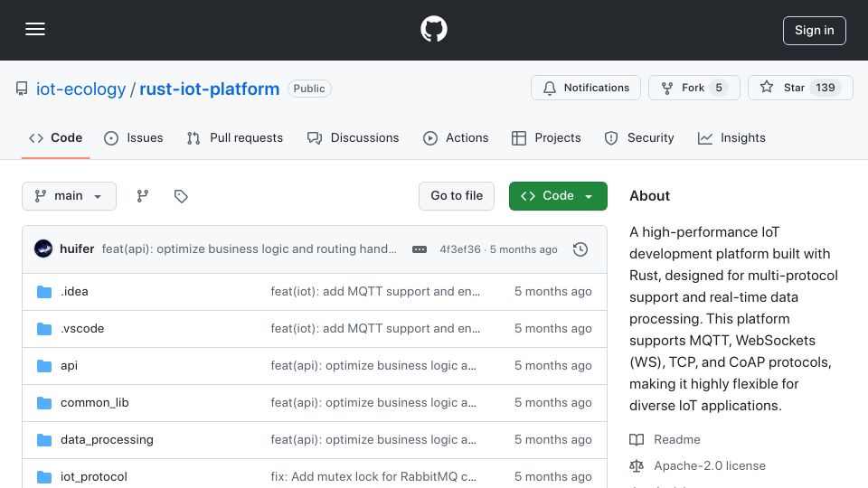Go to GitHub homepage via Octocat logo
The image size is (868, 488).
click(x=433, y=29)
